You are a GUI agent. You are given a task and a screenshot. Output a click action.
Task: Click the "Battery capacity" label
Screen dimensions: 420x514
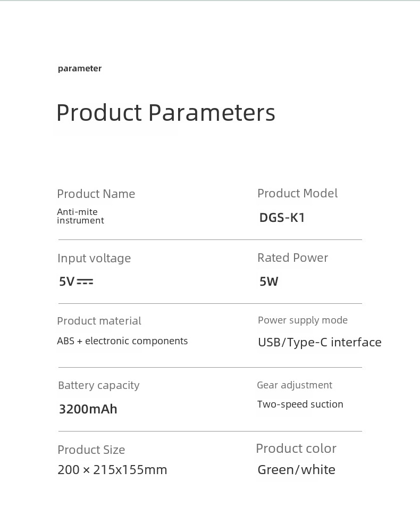[98, 386]
